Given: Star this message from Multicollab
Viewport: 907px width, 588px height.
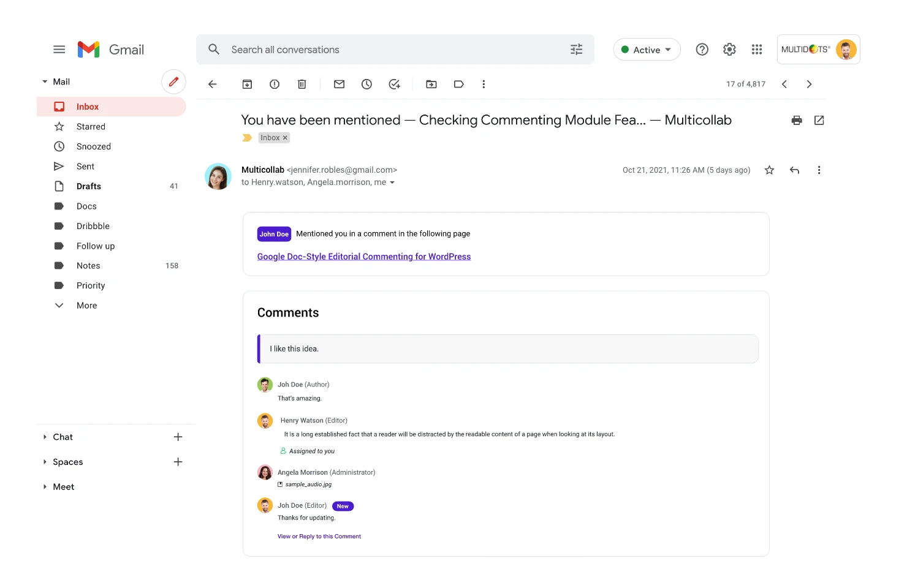Looking at the screenshot, I should [770, 170].
